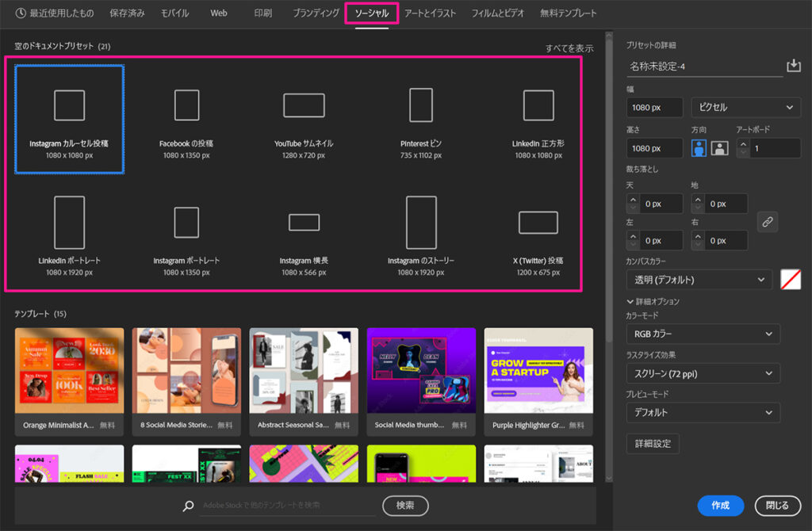Select the LinkedIn 正方形 preset
Screen dimensions: 812x531
click(538, 117)
